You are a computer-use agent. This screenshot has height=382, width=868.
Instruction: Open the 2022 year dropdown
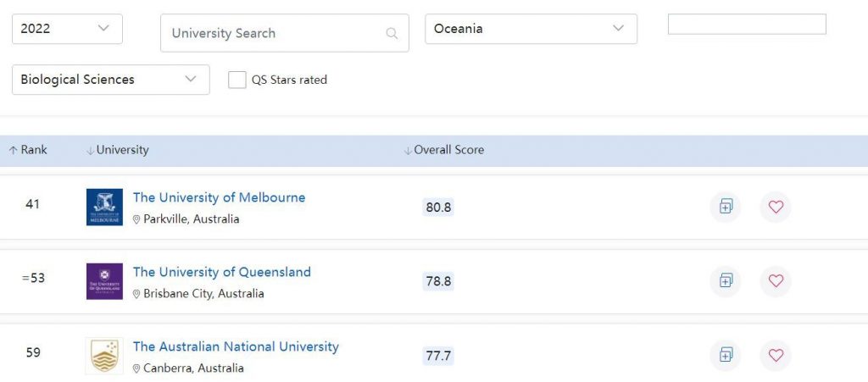coord(67,29)
